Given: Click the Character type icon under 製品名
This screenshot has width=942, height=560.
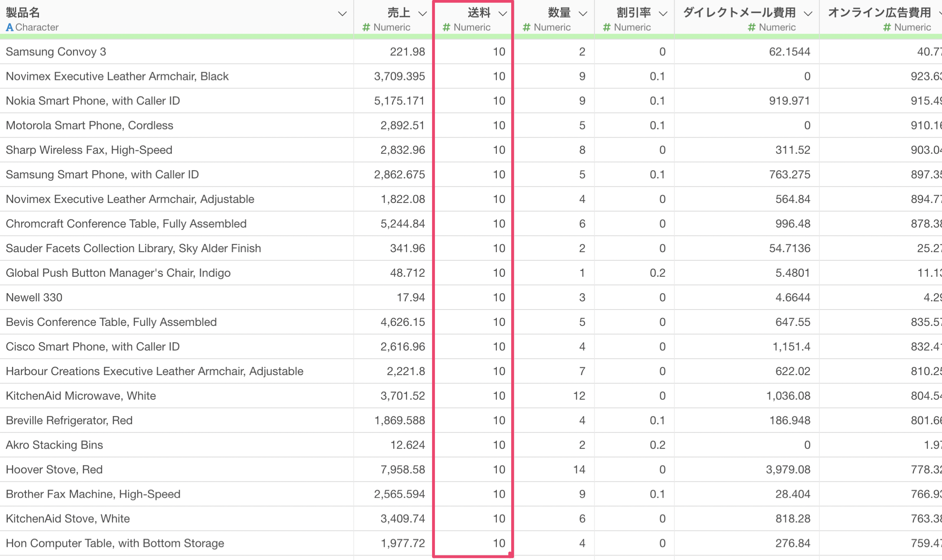Looking at the screenshot, I should (9, 27).
